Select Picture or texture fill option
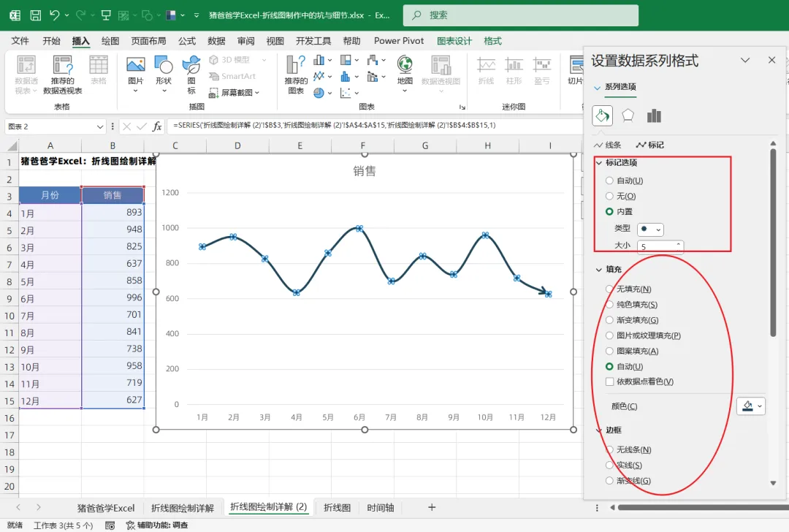This screenshot has width=789, height=532. 609,335
